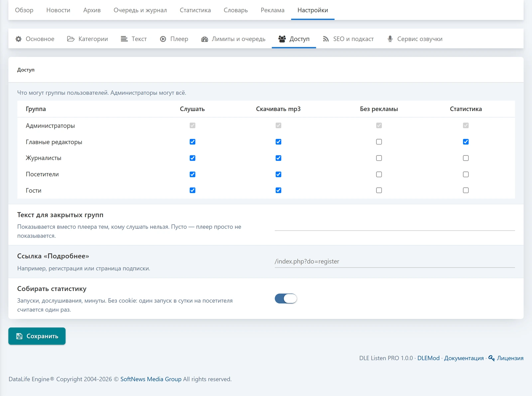Switch to the Архив tab

point(92,10)
